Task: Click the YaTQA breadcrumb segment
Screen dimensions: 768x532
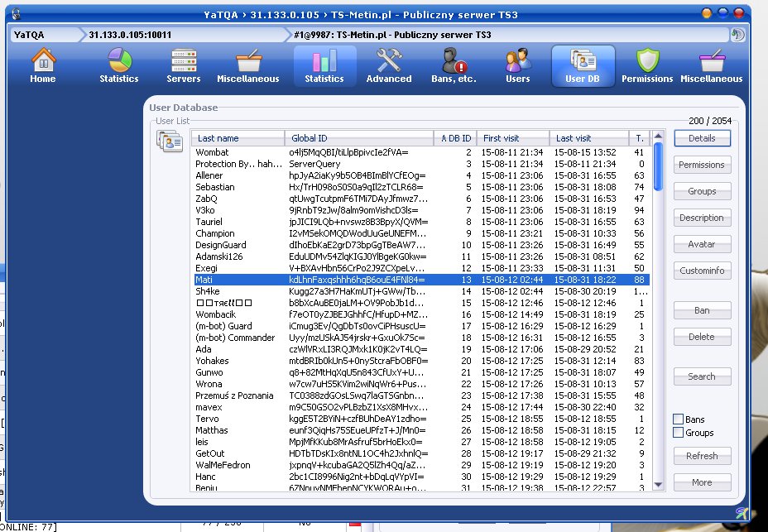Action: click(x=44, y=35)
